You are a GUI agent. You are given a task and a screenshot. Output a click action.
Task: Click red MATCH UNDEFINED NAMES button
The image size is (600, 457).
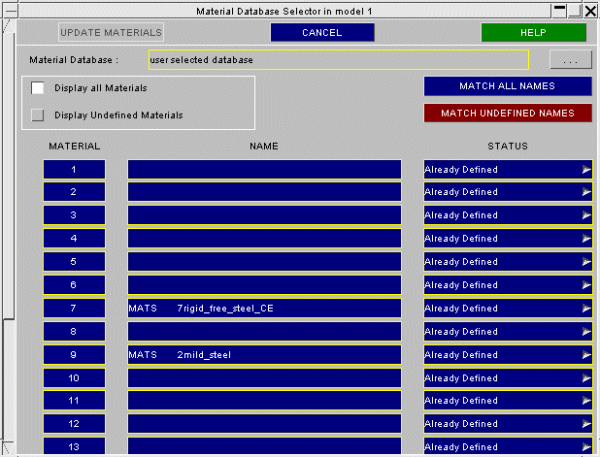pos(507,113)
